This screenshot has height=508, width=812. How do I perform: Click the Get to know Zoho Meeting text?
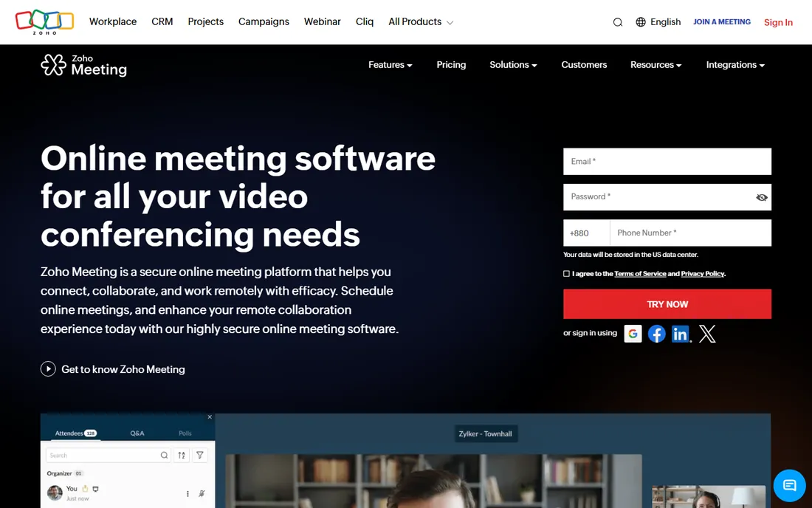[123, 369]
